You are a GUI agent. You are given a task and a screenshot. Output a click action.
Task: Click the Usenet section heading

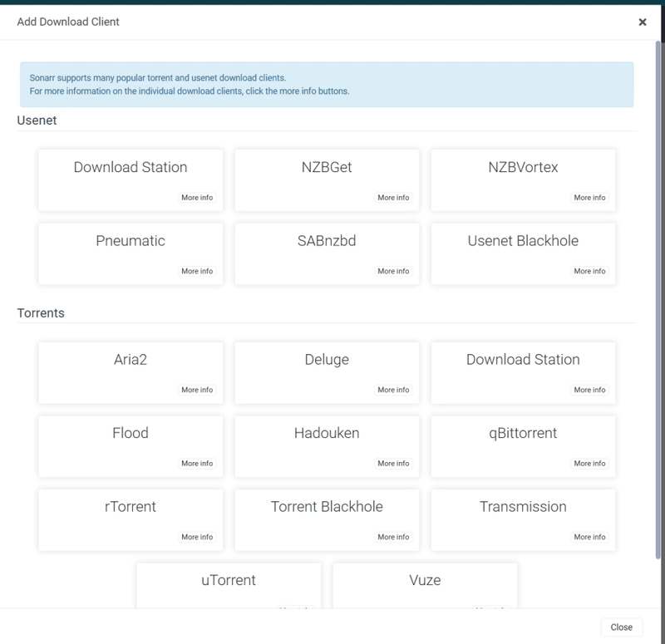tap(37, 120)
